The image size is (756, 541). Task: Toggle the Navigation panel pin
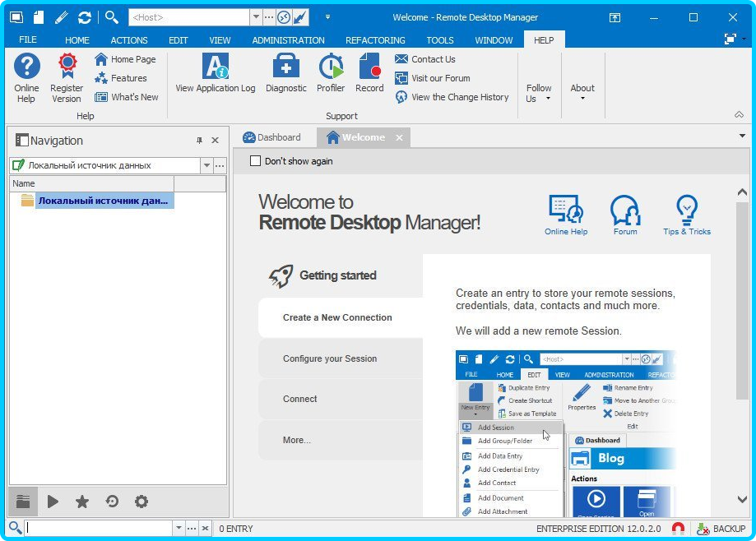click(199, 141)
